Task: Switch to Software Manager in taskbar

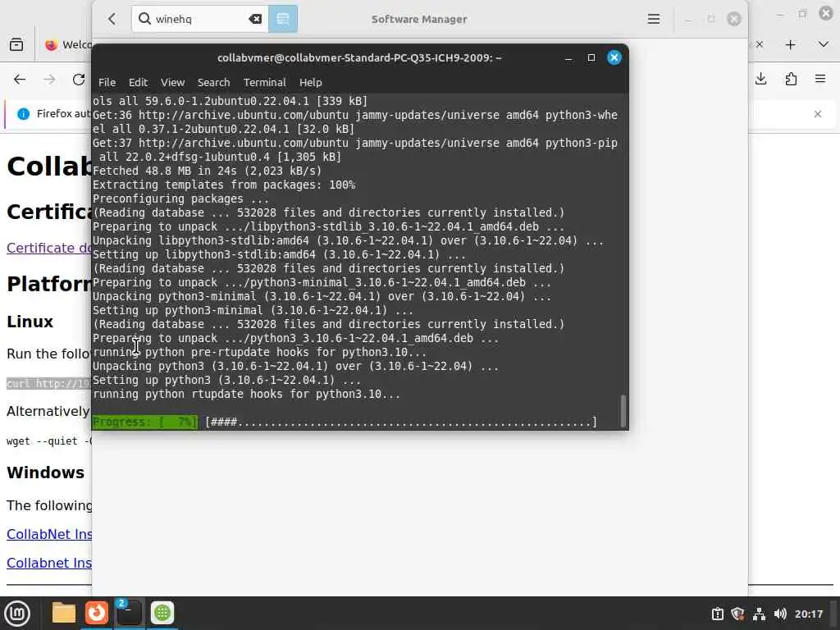Action: tap(162, 613)
